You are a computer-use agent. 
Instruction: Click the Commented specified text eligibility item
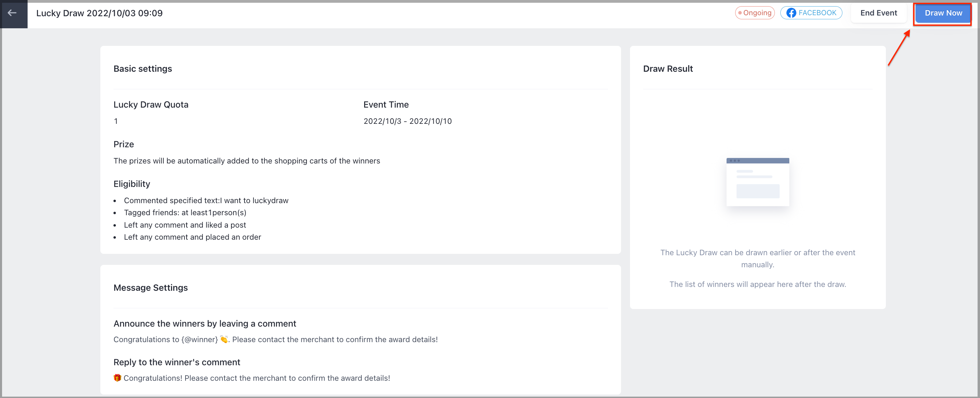206,200
